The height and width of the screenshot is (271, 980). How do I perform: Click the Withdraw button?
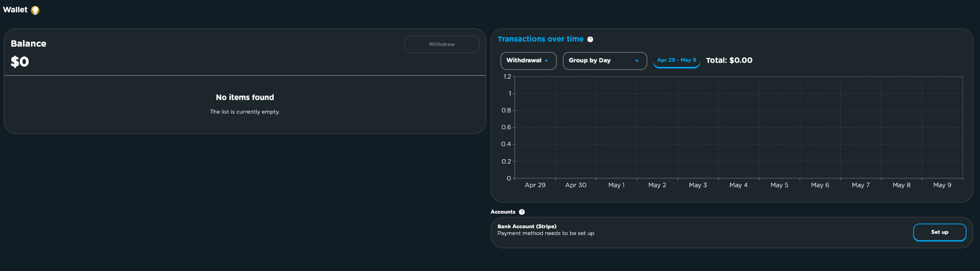pos(442,44)
